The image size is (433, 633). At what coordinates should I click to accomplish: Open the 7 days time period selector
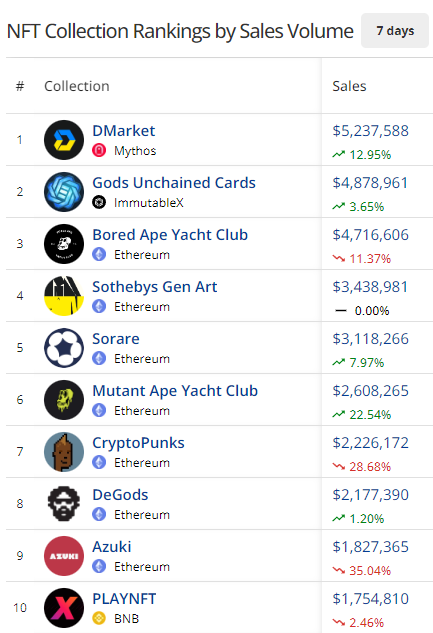click(395, 31)
